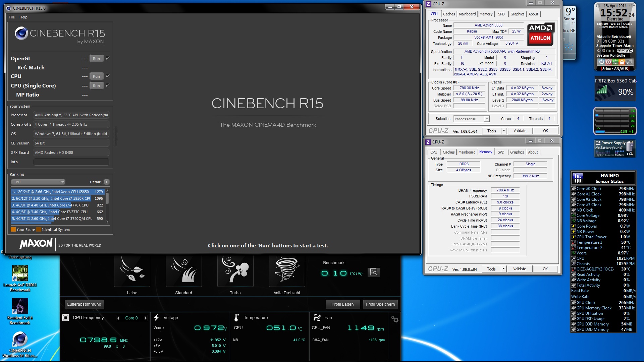Switch to CPU-Z Mainboard tab
Image resolution: width=644 pixels, height=362 pixels.
pos(467,14)
